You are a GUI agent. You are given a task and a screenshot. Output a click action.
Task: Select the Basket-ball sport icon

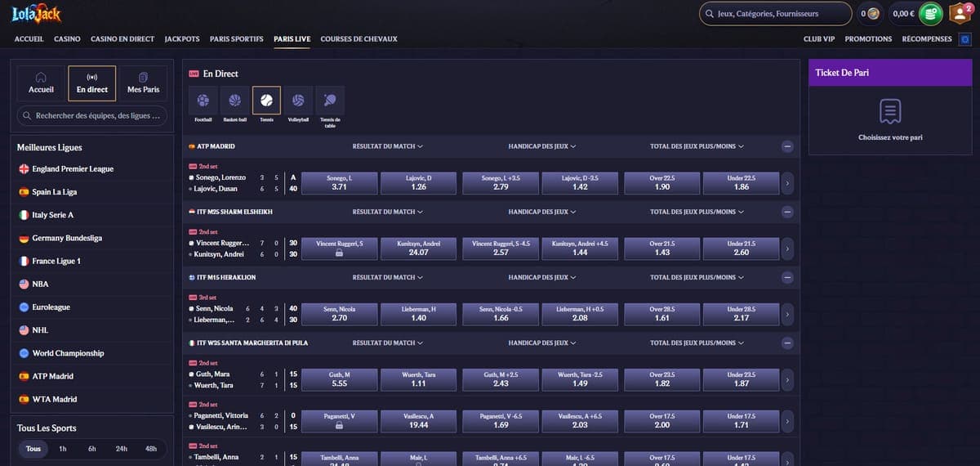point(235,101)
